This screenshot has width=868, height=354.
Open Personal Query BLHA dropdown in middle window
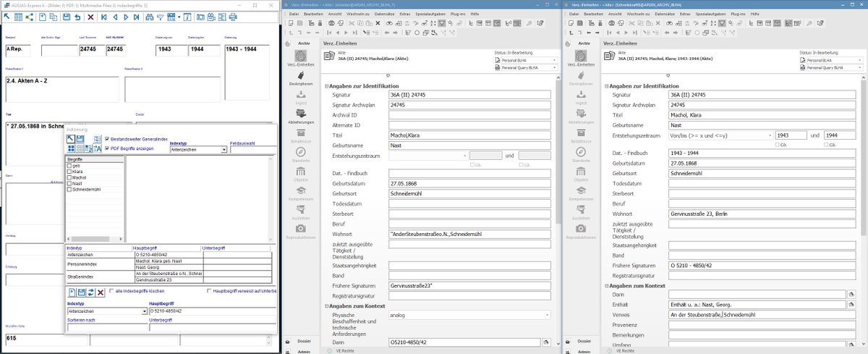[555, 67]
